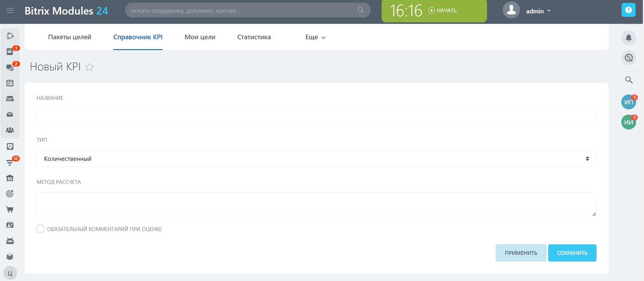Open the employees group sidebar icon

pyautogui.click(x=10, y=130)
